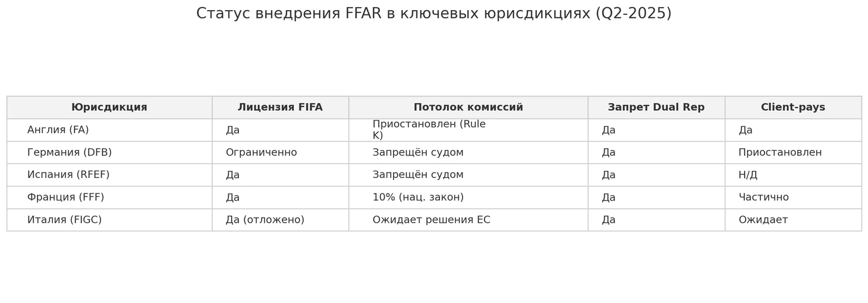Viewport: 868px width, 303px height.
Task: Select the Франция (FFF) cell
Action: pyautogui.click(x=65, y=198)
